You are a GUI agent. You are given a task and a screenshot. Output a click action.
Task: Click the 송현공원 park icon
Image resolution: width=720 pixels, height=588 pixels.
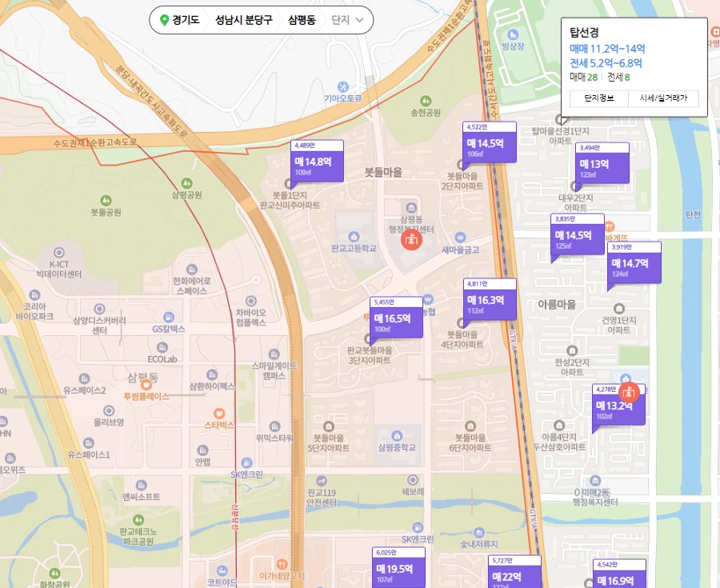(426, 100)
